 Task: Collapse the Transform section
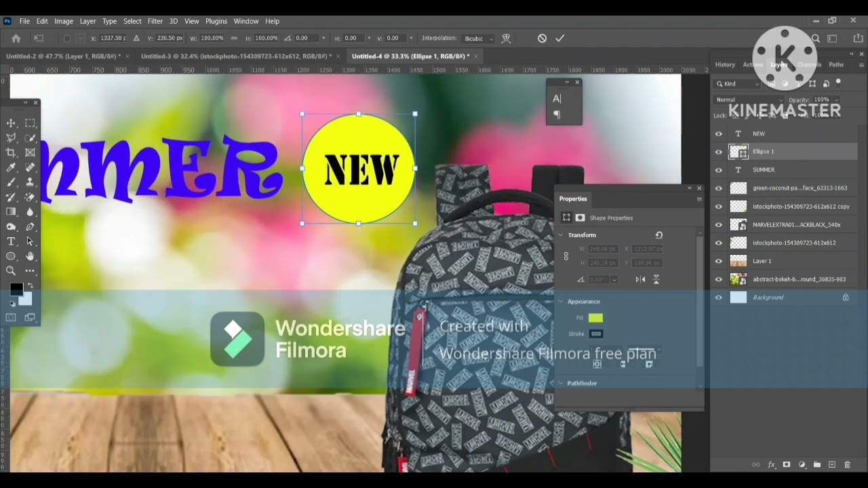tap(561, 235)
